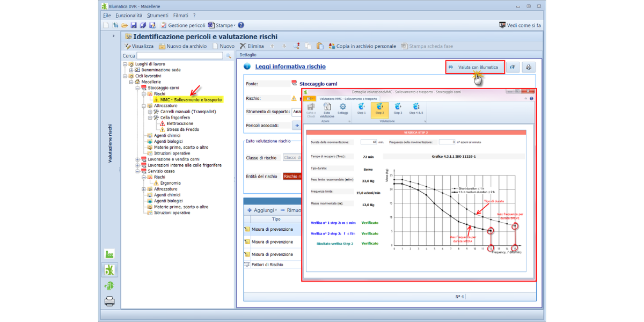Screen dimensions: 644x322
Task: Collapse the Stoccaggio carni tree node
Action: (137, 87)
